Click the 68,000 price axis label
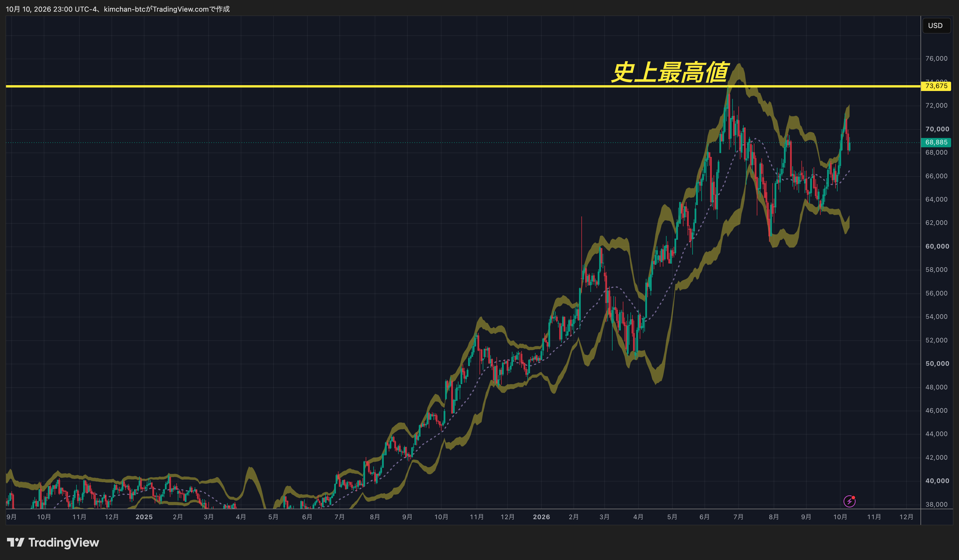Viewport: 959px width, 560px height. [936, 152]
